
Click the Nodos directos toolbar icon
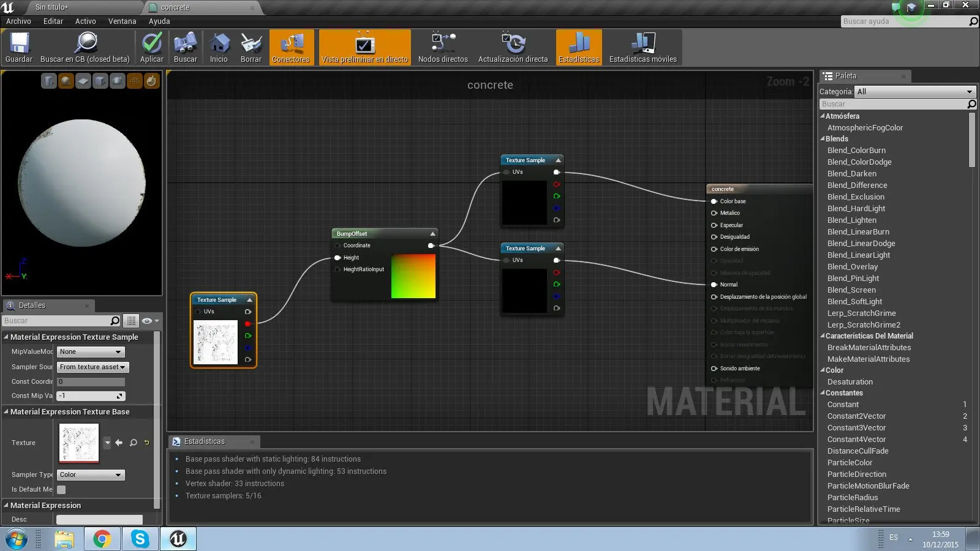click(x=443, y=43)
